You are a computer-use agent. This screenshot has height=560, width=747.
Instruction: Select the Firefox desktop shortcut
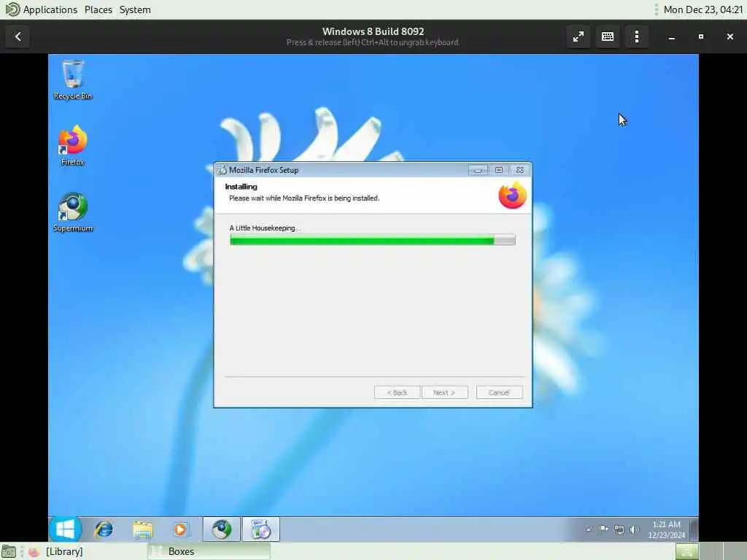(73, 146)
